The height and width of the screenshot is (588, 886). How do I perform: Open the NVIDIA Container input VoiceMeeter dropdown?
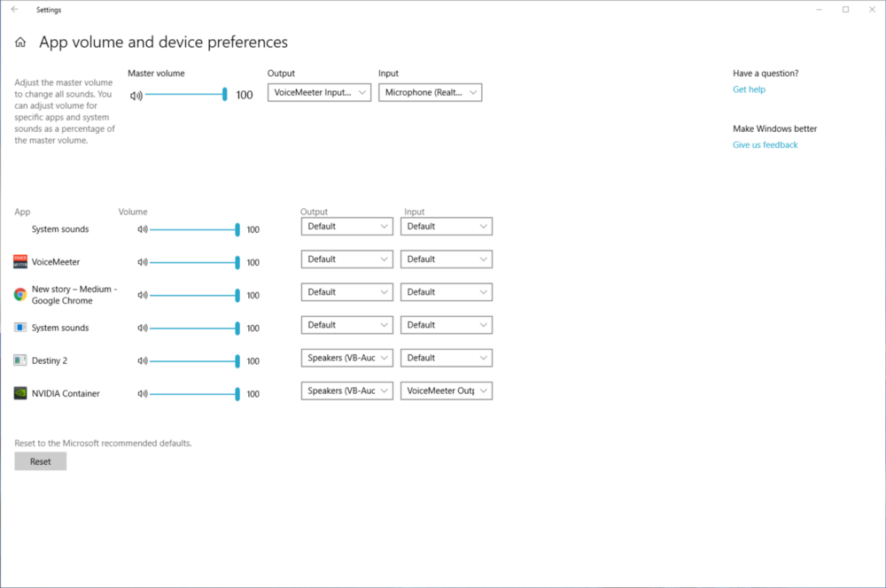(x=446, y=391)
